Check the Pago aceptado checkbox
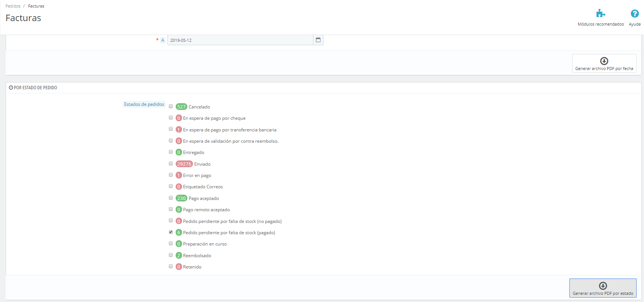Screen dimensions: 644x302 (x=171, y=198)
